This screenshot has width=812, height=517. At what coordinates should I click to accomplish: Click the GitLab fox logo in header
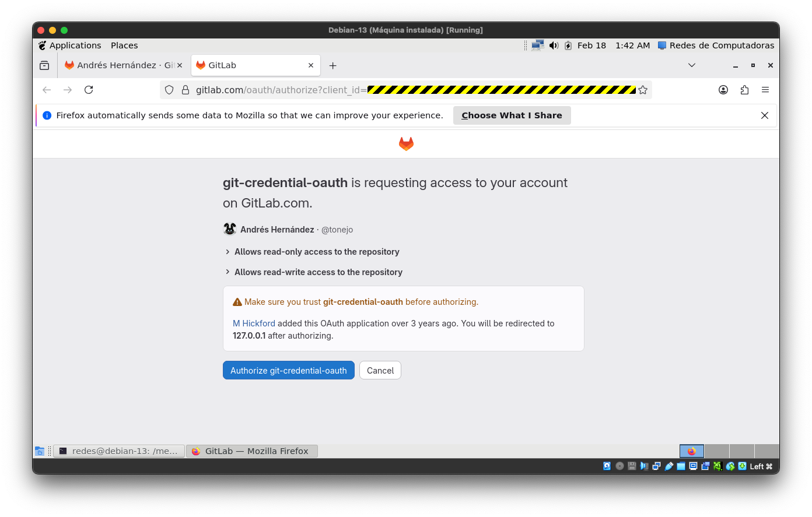[406, 144]
